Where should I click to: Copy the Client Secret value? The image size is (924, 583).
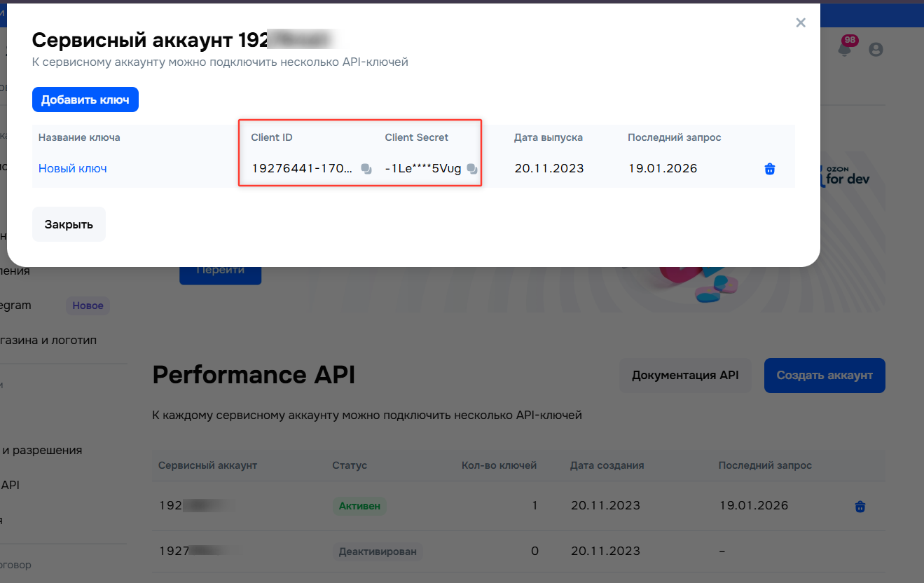point(472,169)
